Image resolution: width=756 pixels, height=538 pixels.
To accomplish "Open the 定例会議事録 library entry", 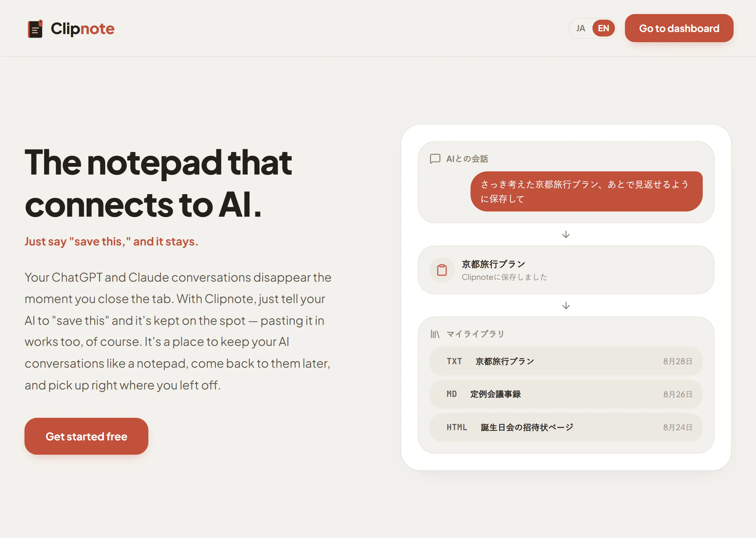I will [566, 394].
